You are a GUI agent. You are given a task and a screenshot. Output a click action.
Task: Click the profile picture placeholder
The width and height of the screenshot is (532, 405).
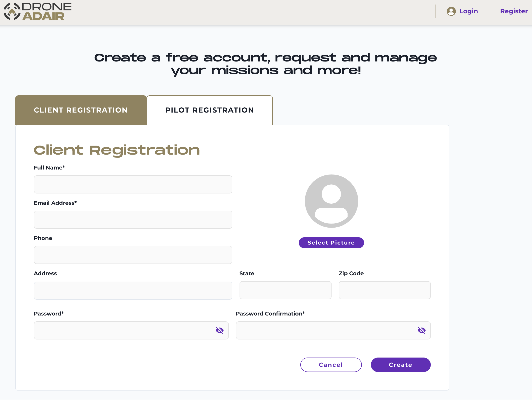[x=332, y=201]
